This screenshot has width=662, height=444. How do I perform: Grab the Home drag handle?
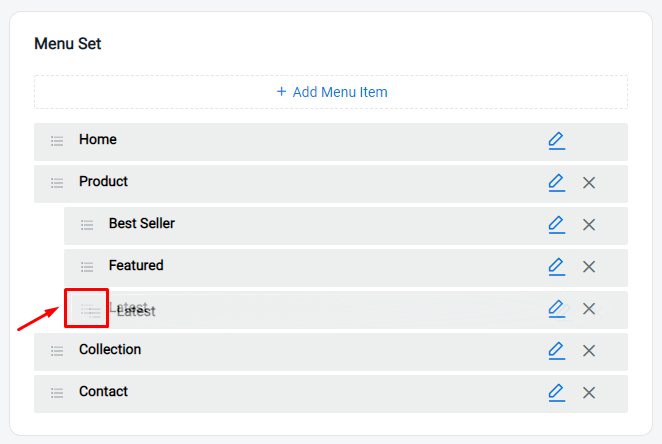pos(57,141)
